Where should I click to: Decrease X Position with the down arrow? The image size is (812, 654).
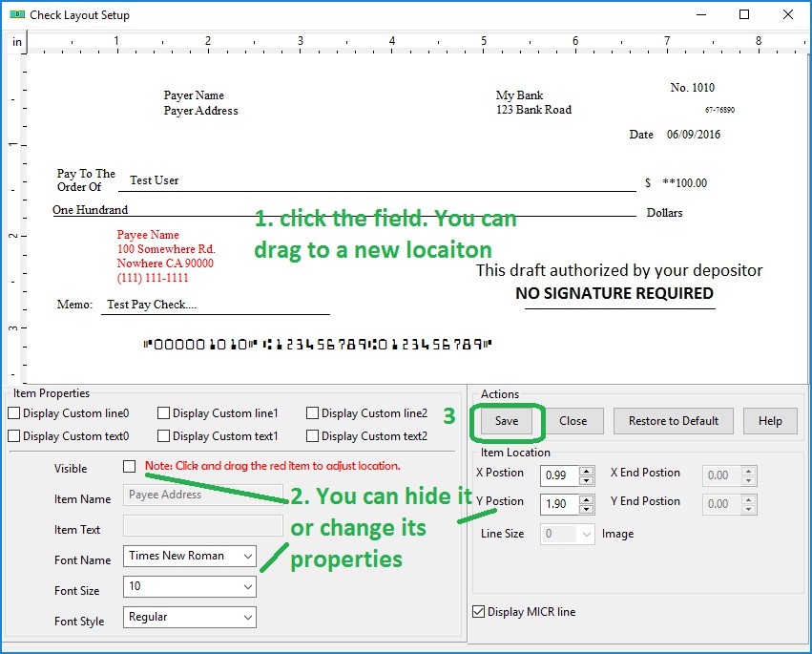pos(587,480)
